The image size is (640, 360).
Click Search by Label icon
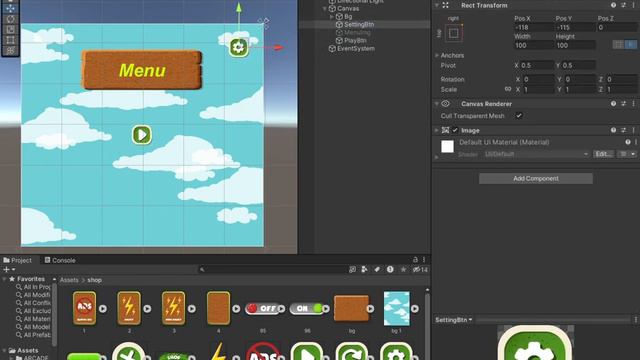[x=377, y=269]
